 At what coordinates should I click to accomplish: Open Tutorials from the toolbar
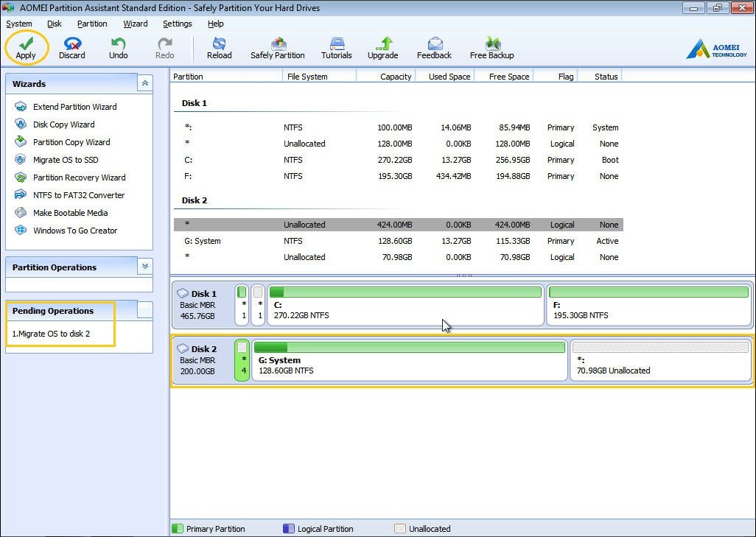337,47
